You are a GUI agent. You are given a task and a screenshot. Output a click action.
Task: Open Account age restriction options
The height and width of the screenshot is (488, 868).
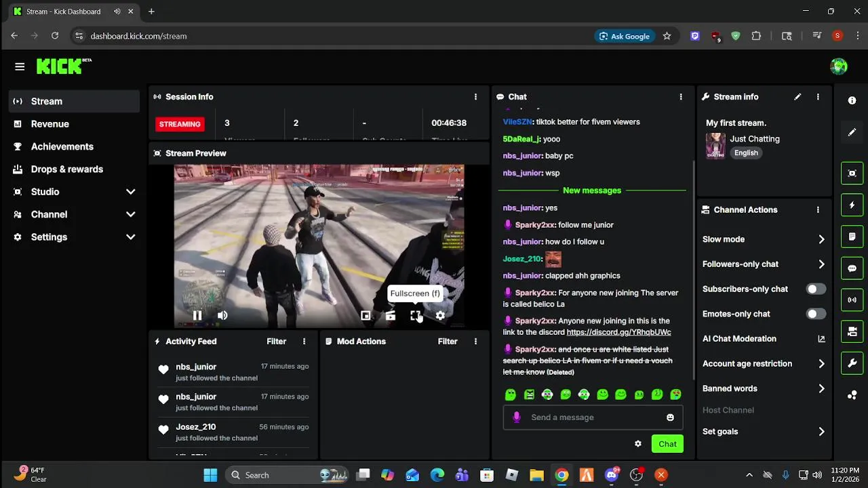tap(764, 364)
